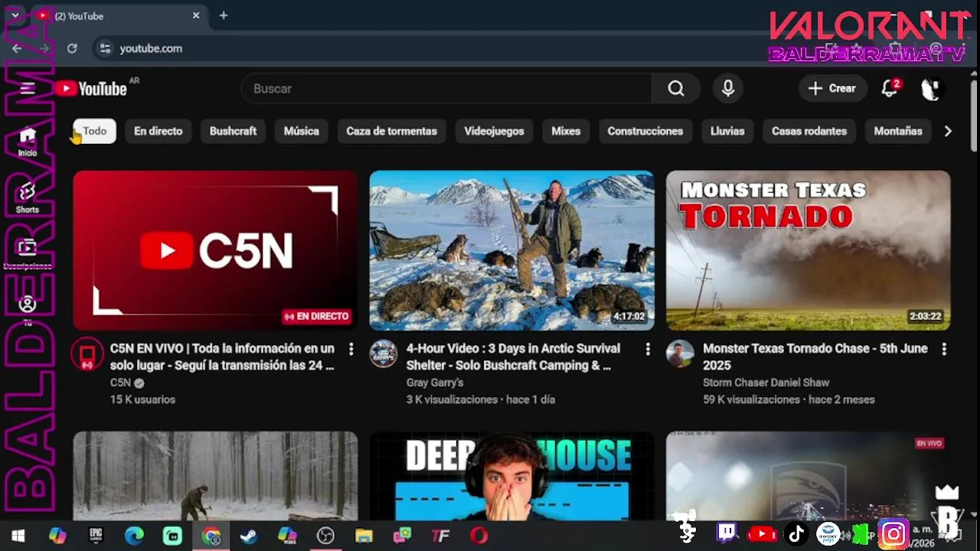Open the Gray Garry's channel avatar

(x=384, y=354)
